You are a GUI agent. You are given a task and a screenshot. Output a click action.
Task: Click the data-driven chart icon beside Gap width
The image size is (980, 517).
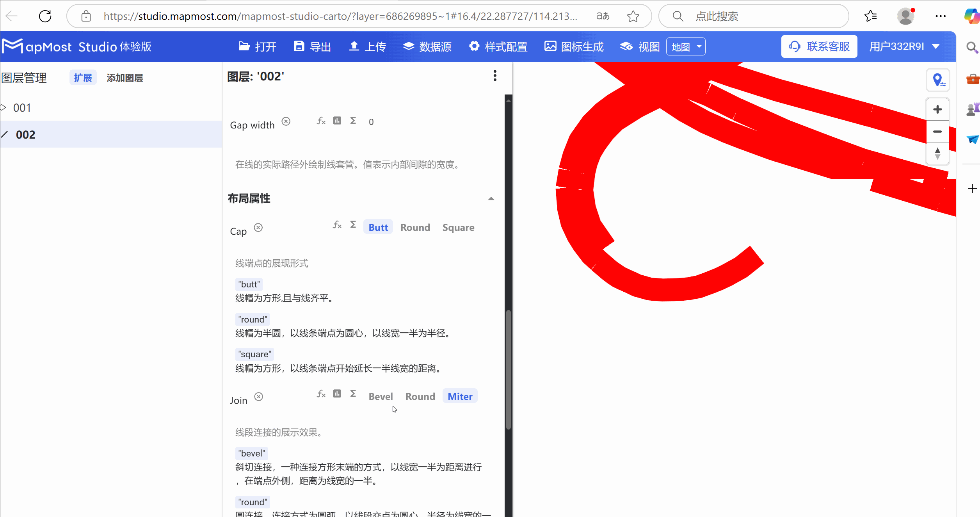pyautogui.click(x=337, y=121)
